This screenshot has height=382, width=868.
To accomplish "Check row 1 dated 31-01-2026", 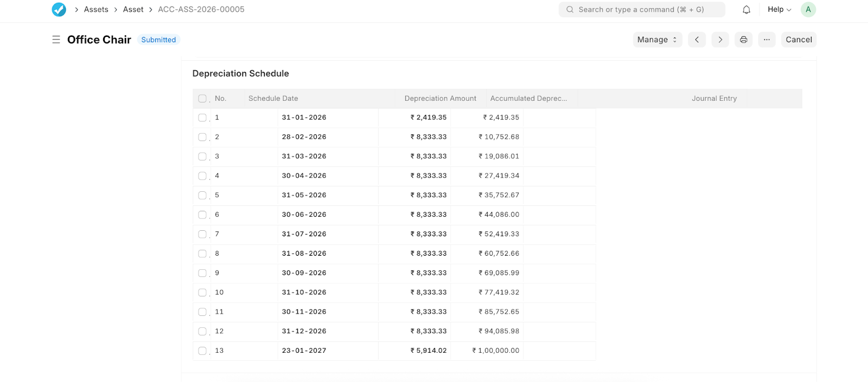I will 202,118.
